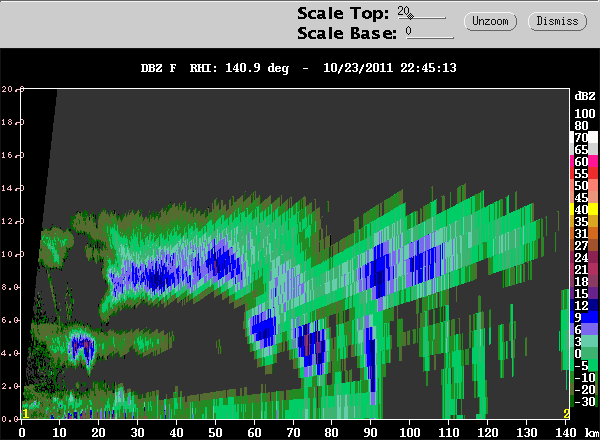The image size is (600, 440).
Task: Click the Scale Base slider track
Action: point(430,37)
